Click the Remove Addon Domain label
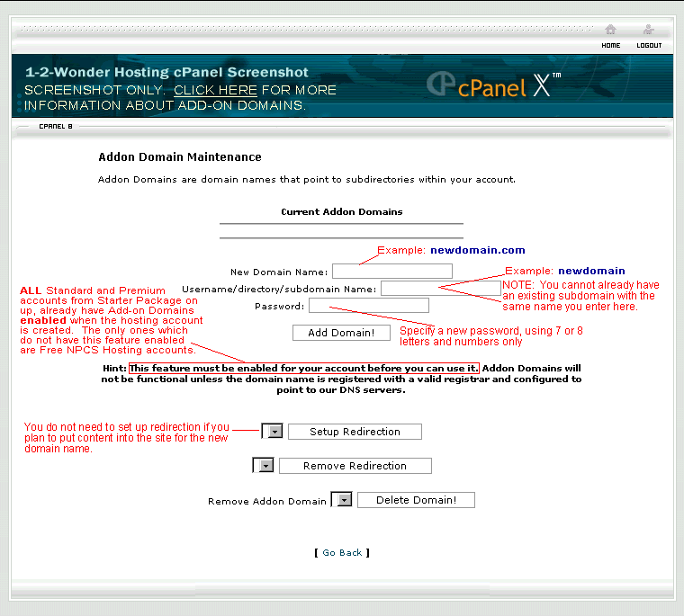This screenshot has height=616, width=684. point(267,502)
